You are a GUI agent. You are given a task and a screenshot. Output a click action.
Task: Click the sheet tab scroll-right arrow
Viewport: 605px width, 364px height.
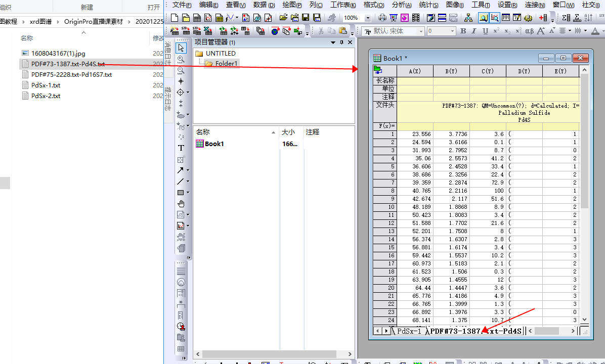tap(386, 331)
